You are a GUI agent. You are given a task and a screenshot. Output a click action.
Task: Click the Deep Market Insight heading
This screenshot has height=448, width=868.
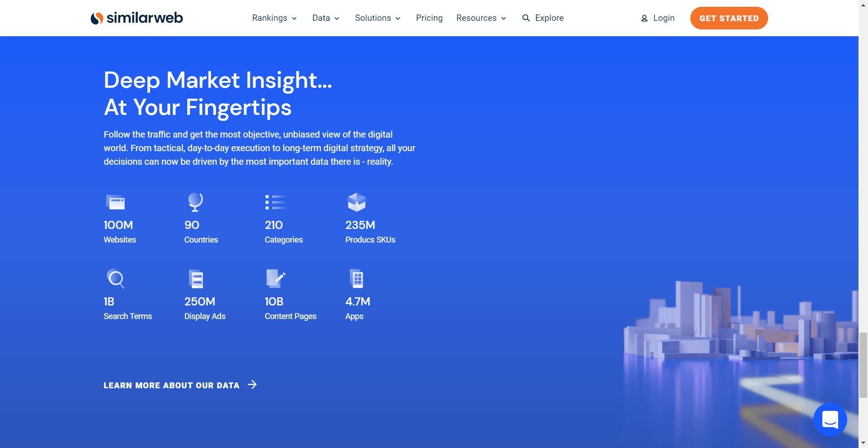(x=217, y=94)
